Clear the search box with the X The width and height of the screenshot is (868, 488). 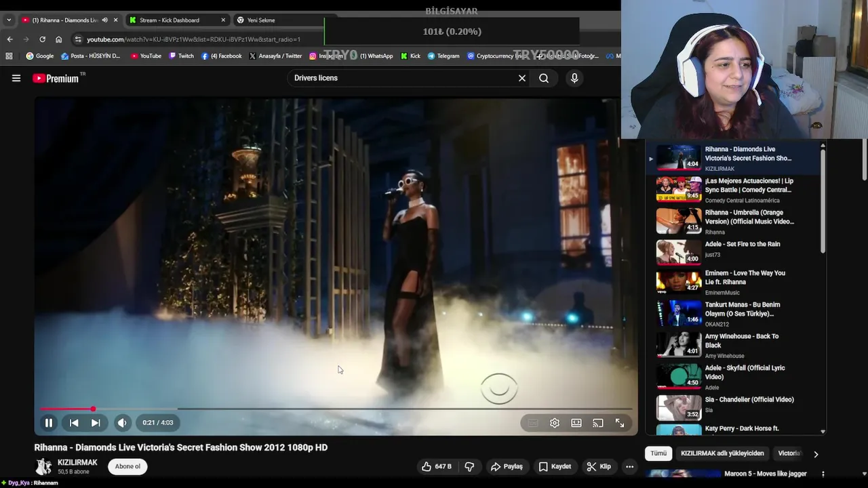pos(522,78)
